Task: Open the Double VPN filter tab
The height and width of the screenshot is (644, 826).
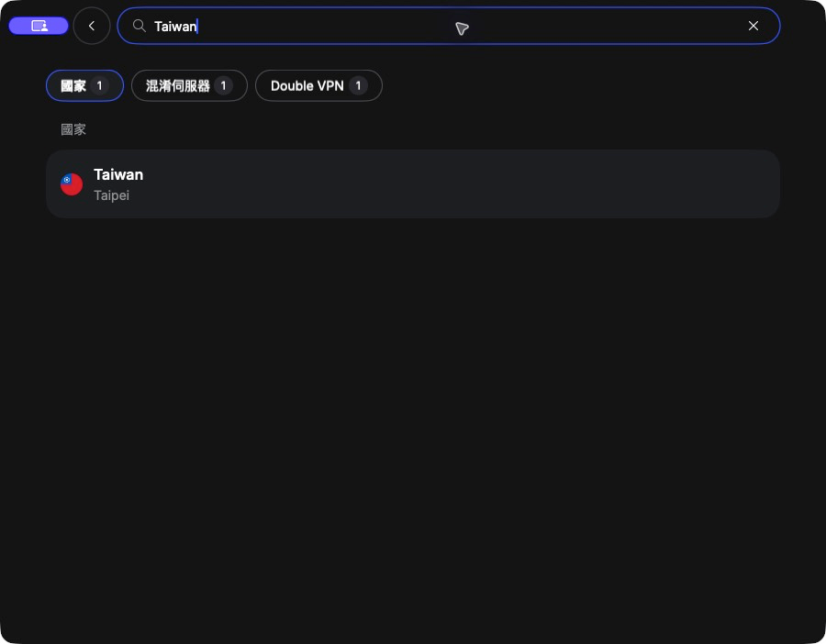Action: (x=318, y=85)
